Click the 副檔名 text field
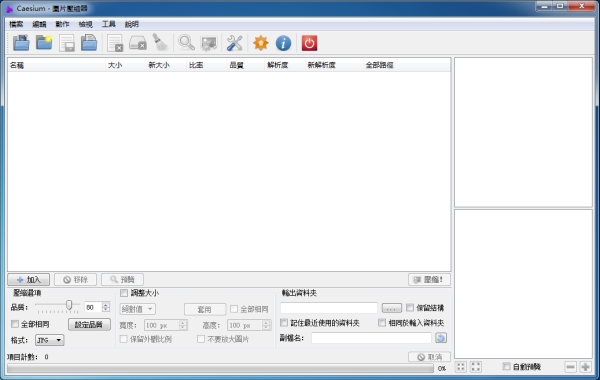Screen dimensions: 600x380 (371, 338)
